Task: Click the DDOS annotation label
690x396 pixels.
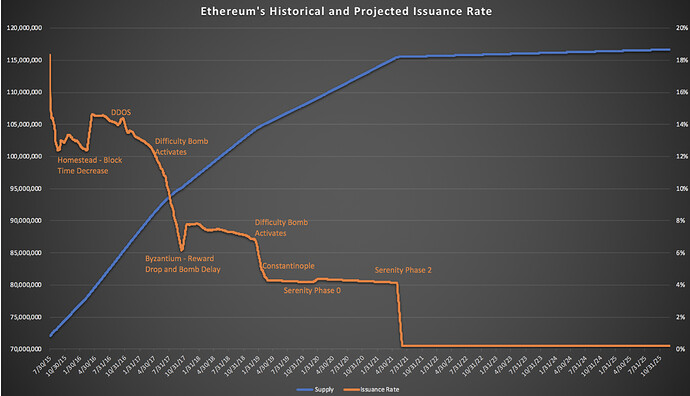Action: (x=121, y=112)
